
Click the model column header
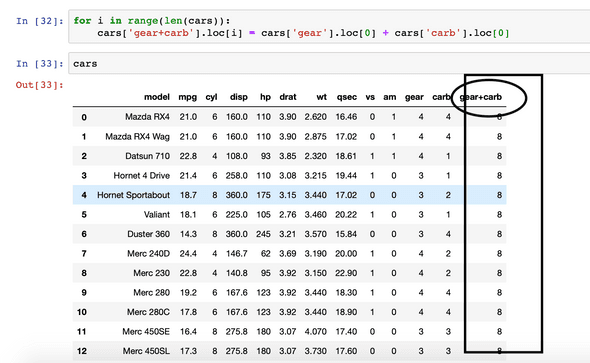157,97
